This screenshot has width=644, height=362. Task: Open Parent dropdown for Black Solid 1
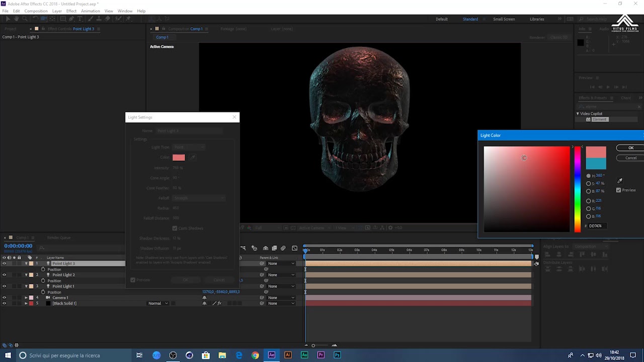pyautogui.click(x=281, y=303)
